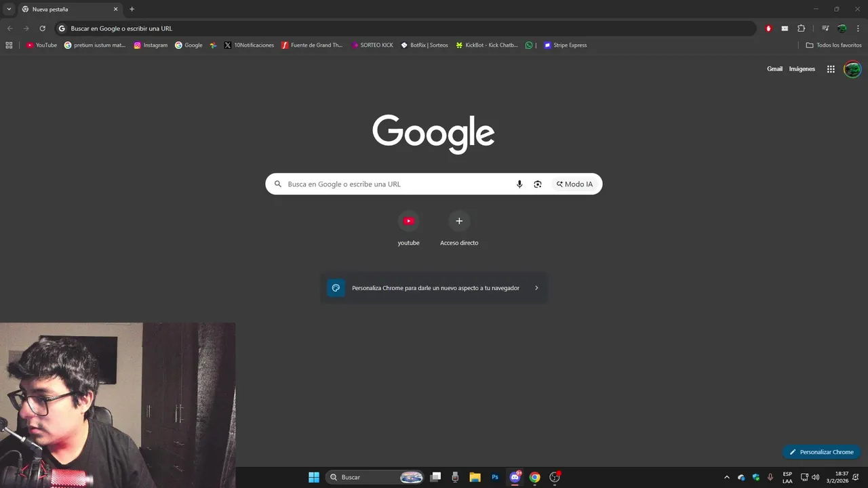This screenshot has height=488, width=868.
Task: Click the microphone tray icon
Action: coord(770,477)
